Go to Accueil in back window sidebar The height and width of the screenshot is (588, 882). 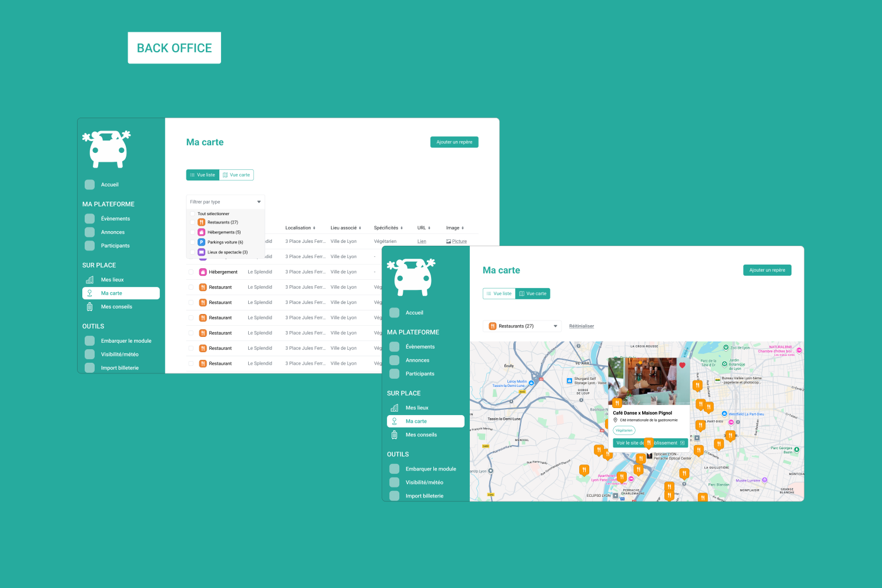(x=102, y=185)
